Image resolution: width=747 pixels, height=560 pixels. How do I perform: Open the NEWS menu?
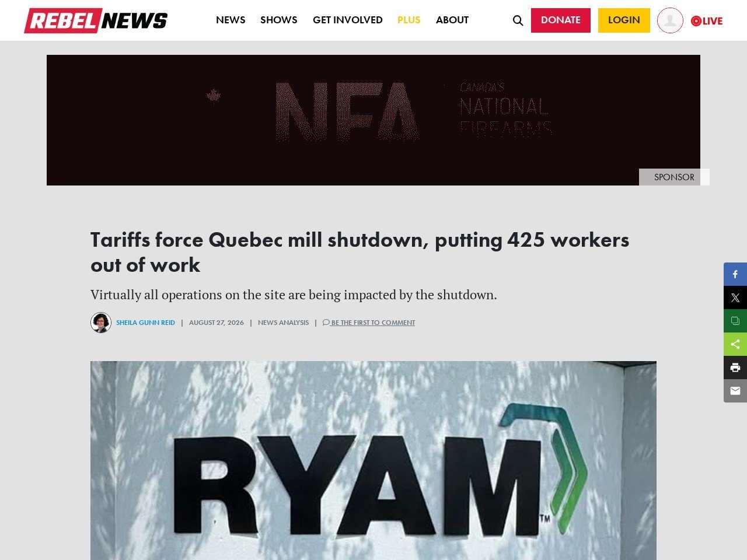[x=231, y=20]
